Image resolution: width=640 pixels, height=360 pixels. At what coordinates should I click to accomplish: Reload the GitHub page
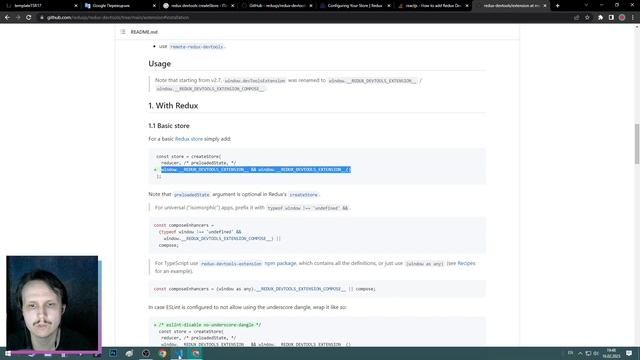click(29, 18)
